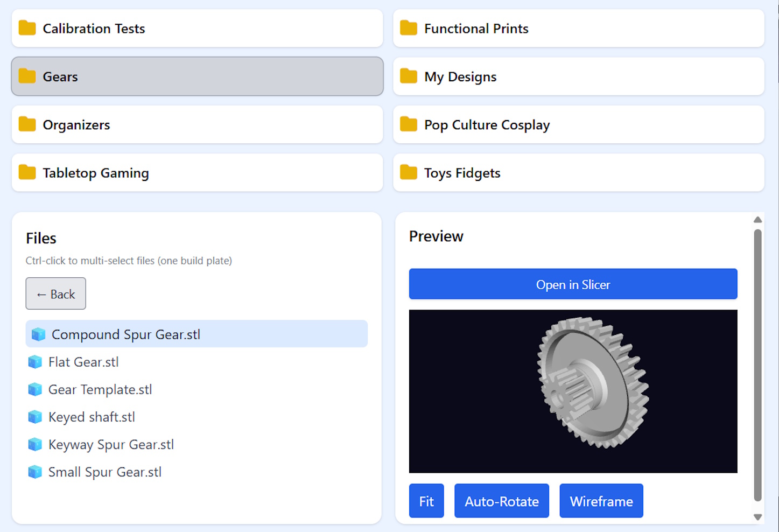
Task: Toggle Auto-Rotate in the preview
Action: pyautogui.click(x=501, y=501)
